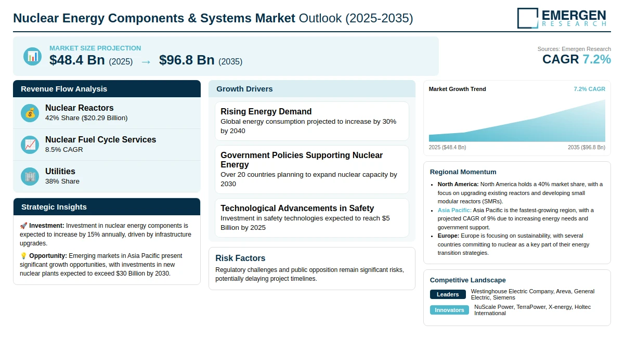
Task: Click the money bag icon for Nuclear Reactors
Action: click(30, 113)
